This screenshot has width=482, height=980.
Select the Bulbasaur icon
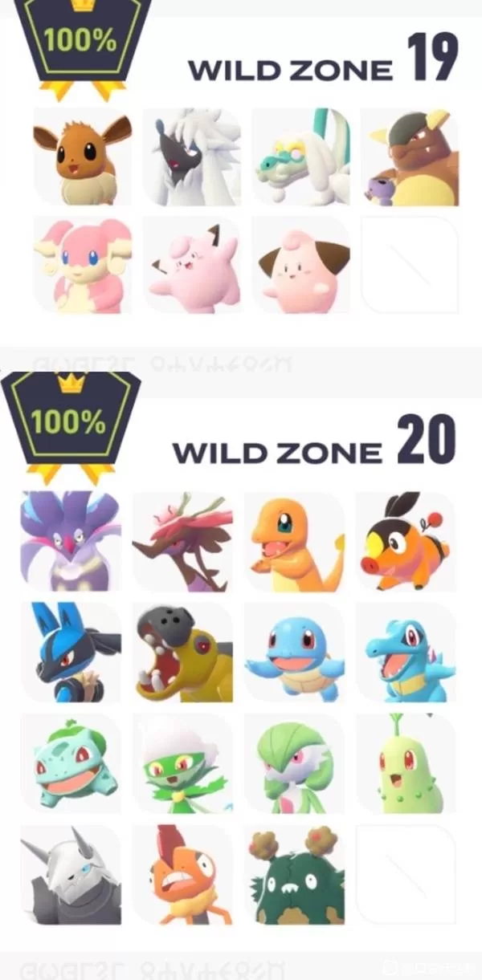71,763
